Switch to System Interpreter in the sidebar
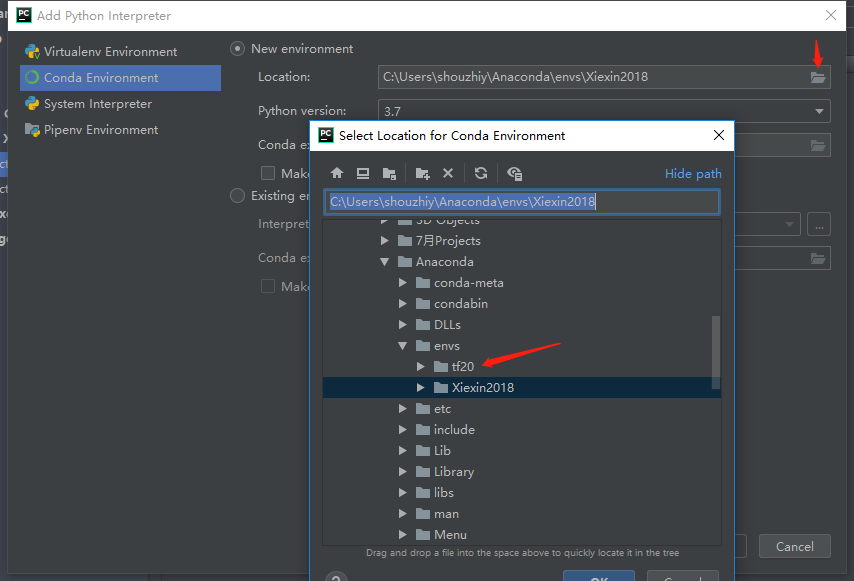The width and height of the screenshot is (854, 581). (98, 103)
